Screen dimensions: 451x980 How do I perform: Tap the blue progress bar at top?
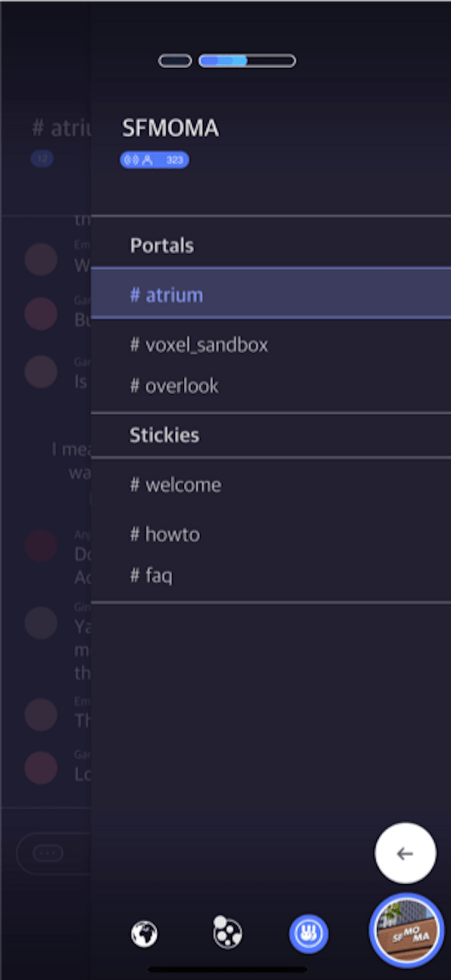coord(247,61)
